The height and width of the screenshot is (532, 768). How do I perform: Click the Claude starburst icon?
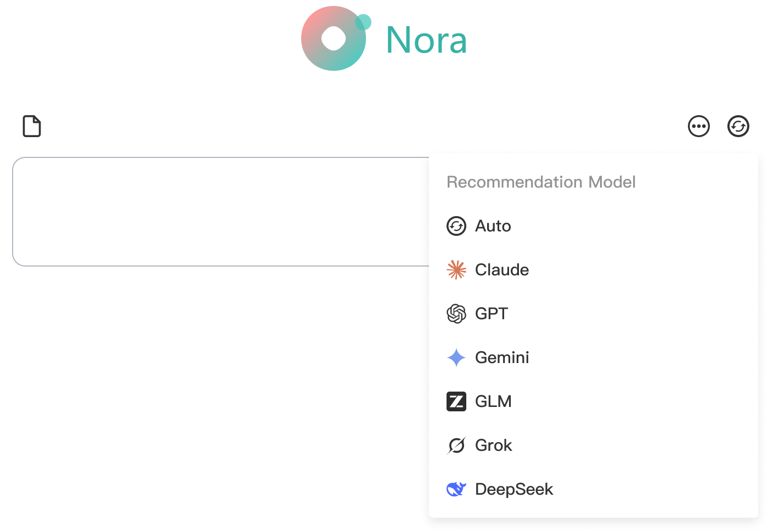[x=456, y=270]
